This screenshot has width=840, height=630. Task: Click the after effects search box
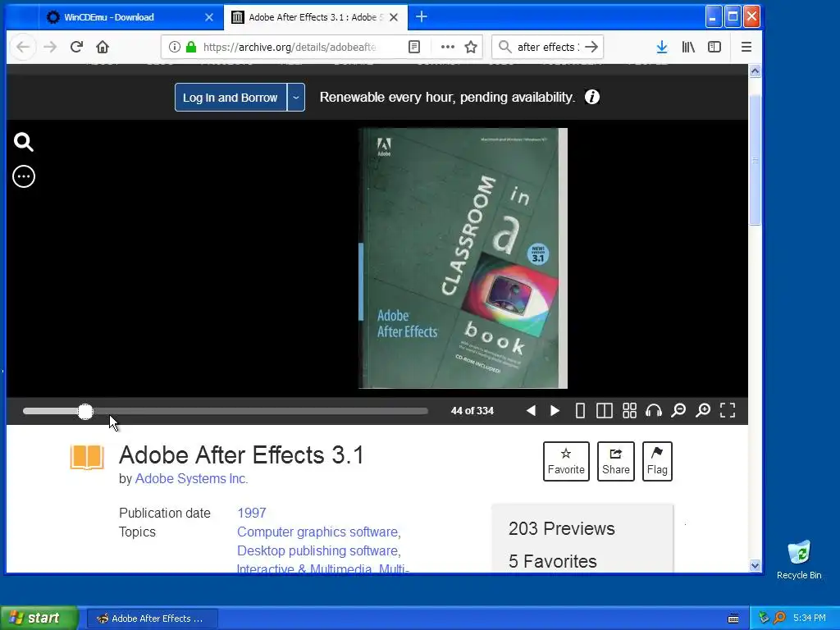[x=547, y=47]
